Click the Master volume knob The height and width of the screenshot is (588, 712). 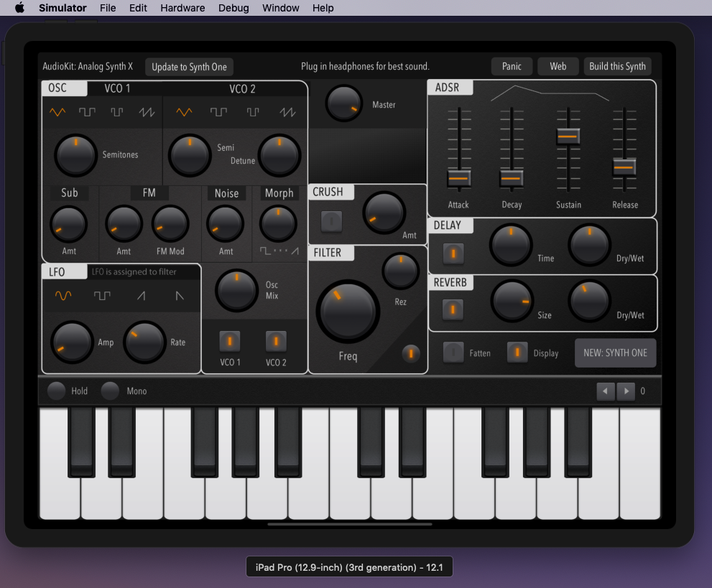tap(343, 103)
